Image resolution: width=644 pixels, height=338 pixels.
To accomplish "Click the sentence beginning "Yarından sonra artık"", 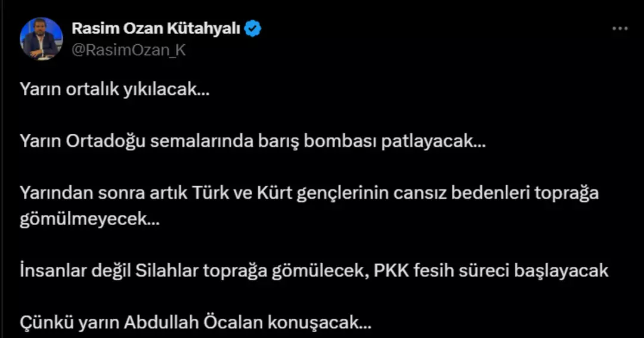I will click(309, 205).
